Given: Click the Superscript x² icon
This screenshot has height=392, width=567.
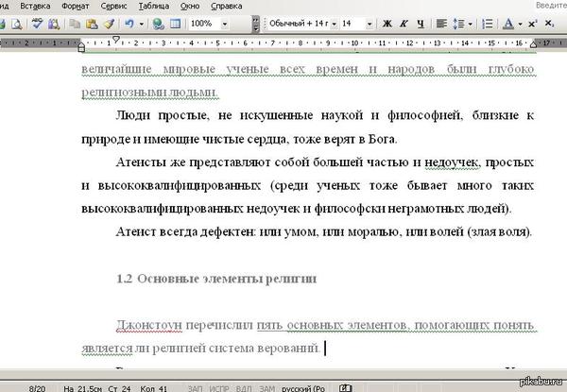Looking at the screenshot, I should [x=534, y=23].
